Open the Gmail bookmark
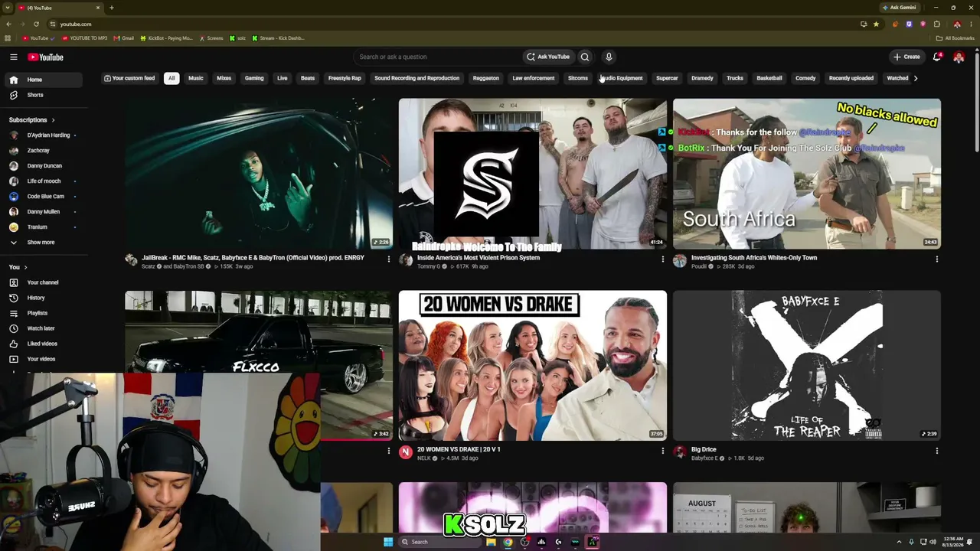Viewport: 980px width, 551px height. pos(124,38)
